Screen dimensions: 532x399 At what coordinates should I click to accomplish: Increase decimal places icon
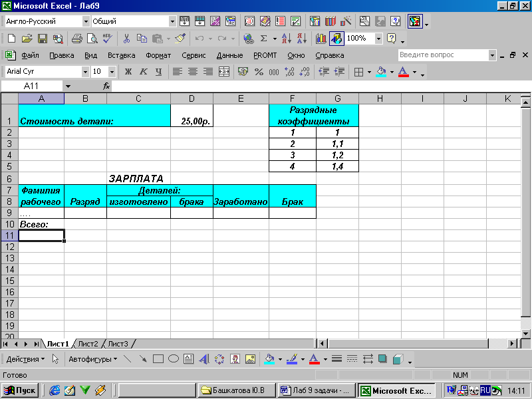(289, 72)
